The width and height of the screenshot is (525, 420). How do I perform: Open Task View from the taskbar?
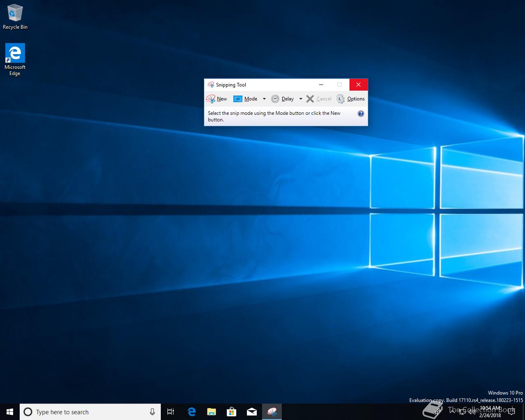171,412
